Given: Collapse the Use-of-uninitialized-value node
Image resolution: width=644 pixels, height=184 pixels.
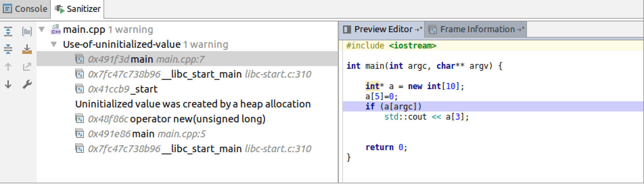Looking at the screenshot, I should tap(54, 44).
